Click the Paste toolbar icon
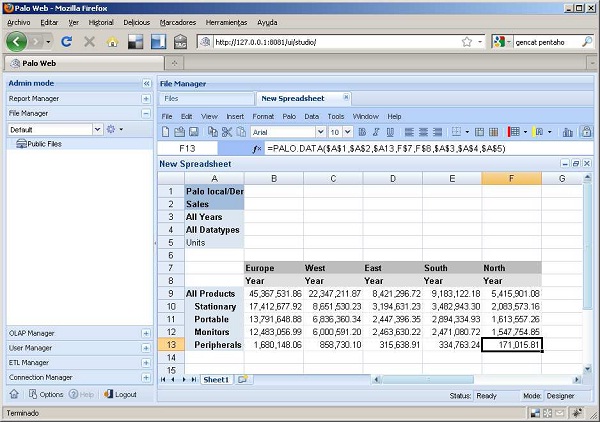This screenshot has width=600, height=422. pos(241,132)
